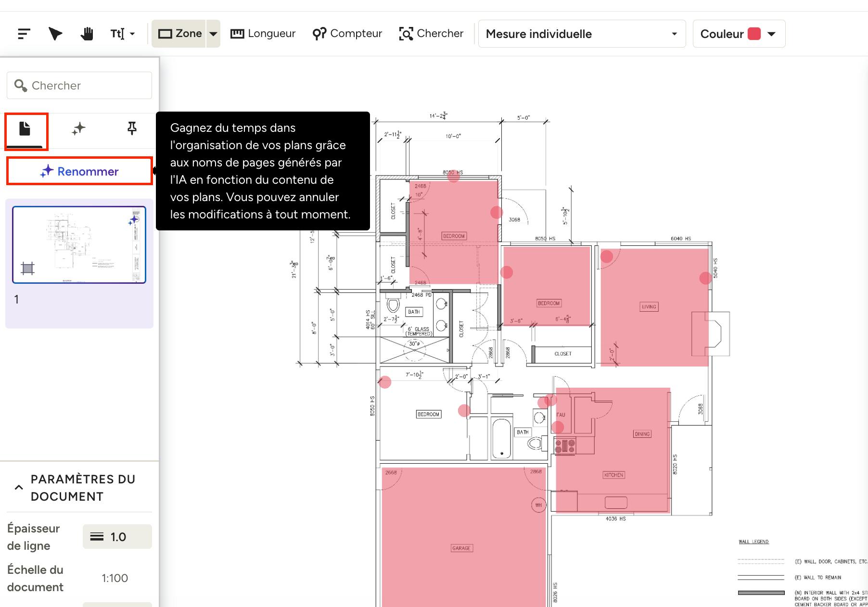
Task: Open the text tool options arrow
Action: click(132, 34)
